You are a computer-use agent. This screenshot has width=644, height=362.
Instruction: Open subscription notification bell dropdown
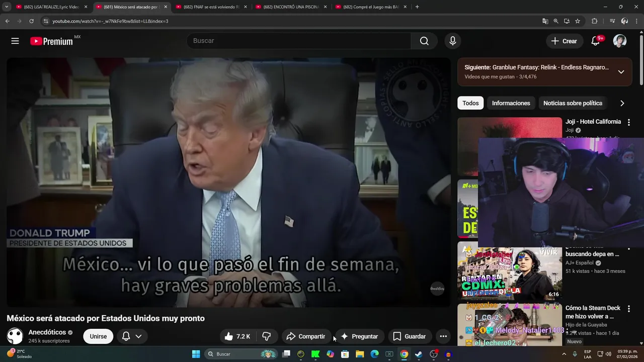(x=131, y=336)
